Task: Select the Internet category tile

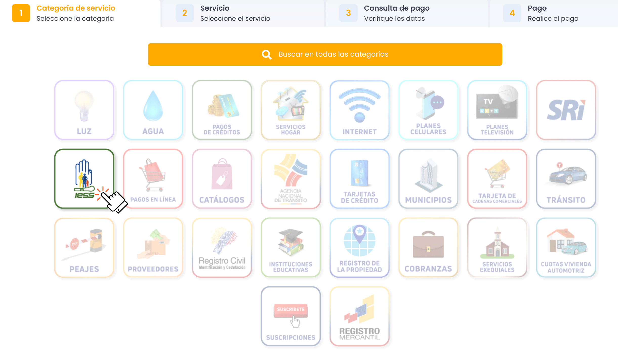Action: (360, 110)
